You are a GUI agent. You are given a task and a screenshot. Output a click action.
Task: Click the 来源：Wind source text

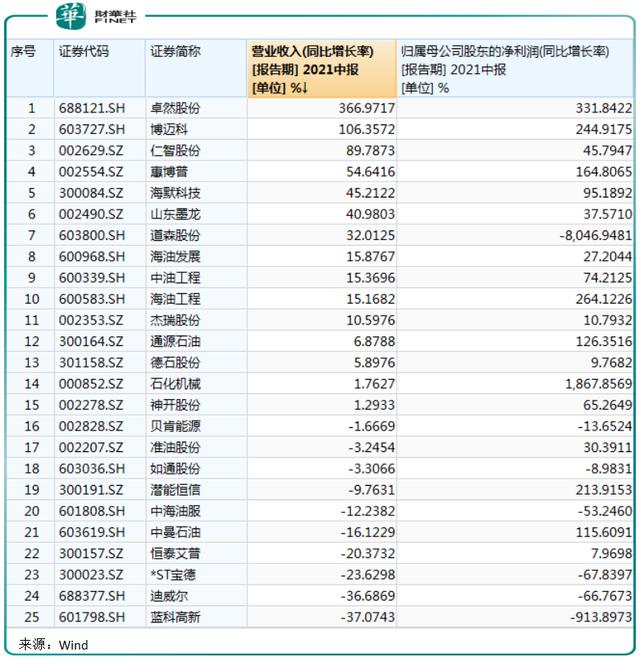point(53,645)
